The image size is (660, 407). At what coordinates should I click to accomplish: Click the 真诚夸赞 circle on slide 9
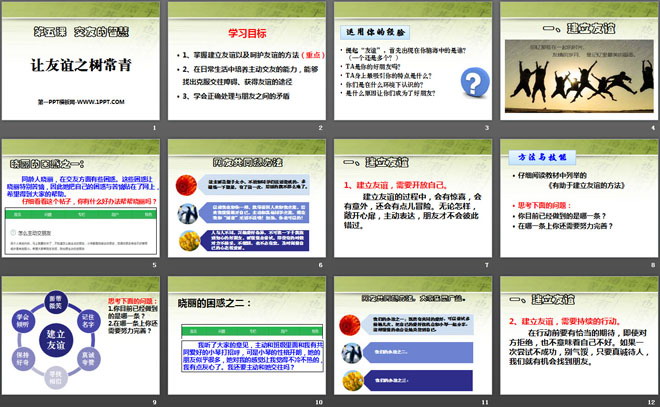click(x=88, y=359)
